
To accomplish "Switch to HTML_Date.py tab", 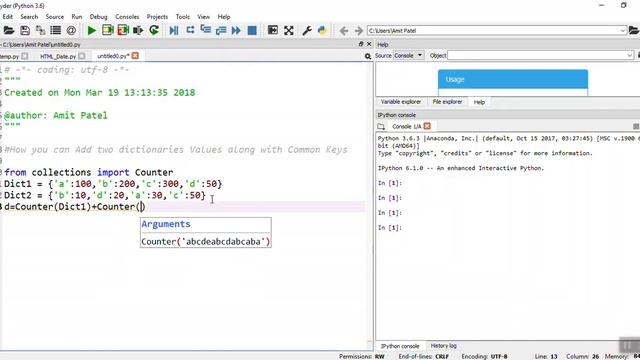I will coord(58,56).
